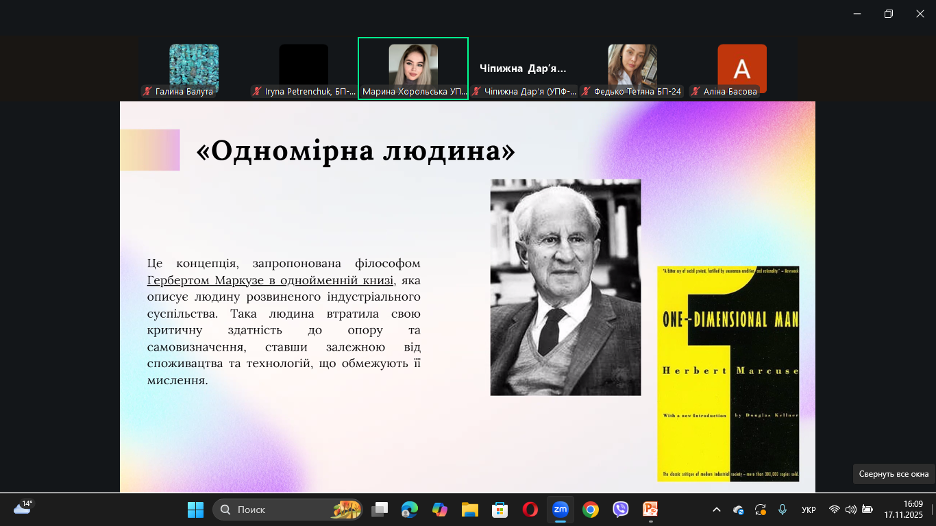Click the Herbert Marcuse portrait photo
Image resolution: width=936 pixels, height=526 pixels.
pos(565,287)
